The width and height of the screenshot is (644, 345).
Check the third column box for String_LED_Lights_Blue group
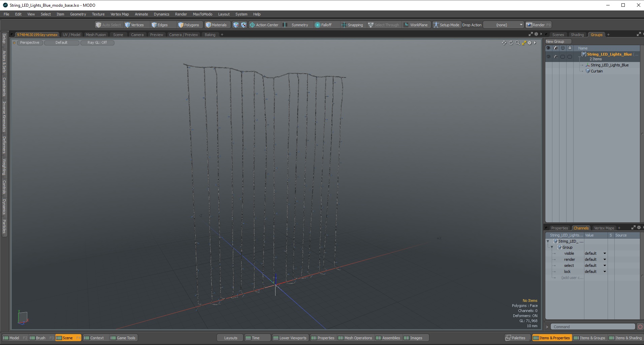(563, 57)
